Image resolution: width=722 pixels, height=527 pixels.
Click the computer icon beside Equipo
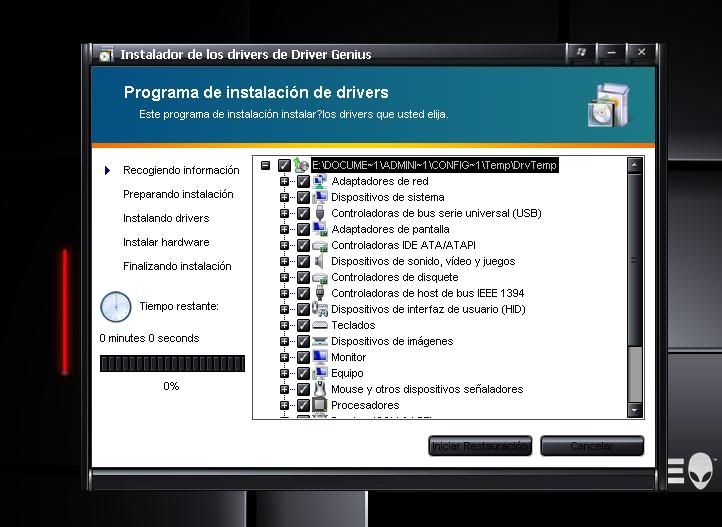(x=320, y=373)
